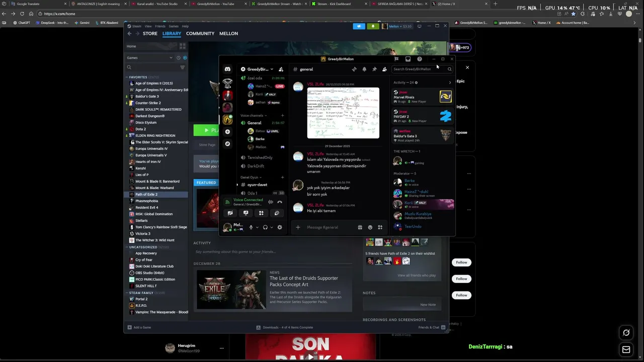Open Discord help question mark icon
Viewport: 644px width, 362px height.
[x=420, y=59]
